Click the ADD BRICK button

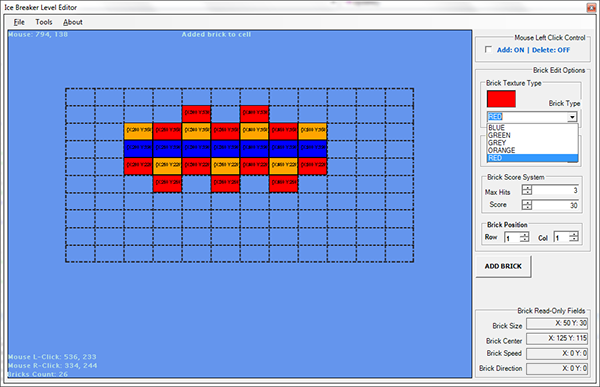point(503,266)
